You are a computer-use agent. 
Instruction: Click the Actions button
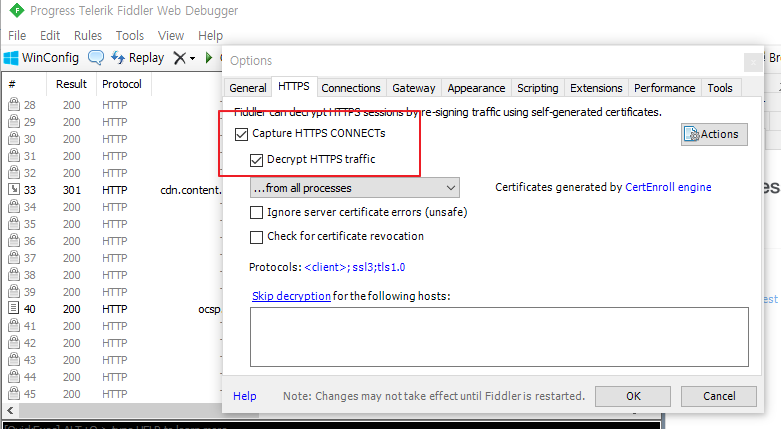point(714,134)
